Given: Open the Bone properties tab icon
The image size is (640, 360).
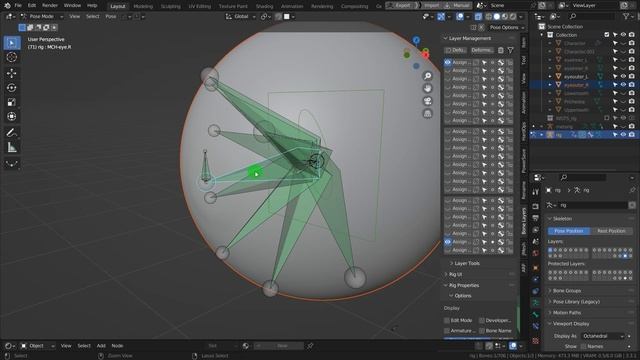Looking at the screenshot, I should [536, 315].
